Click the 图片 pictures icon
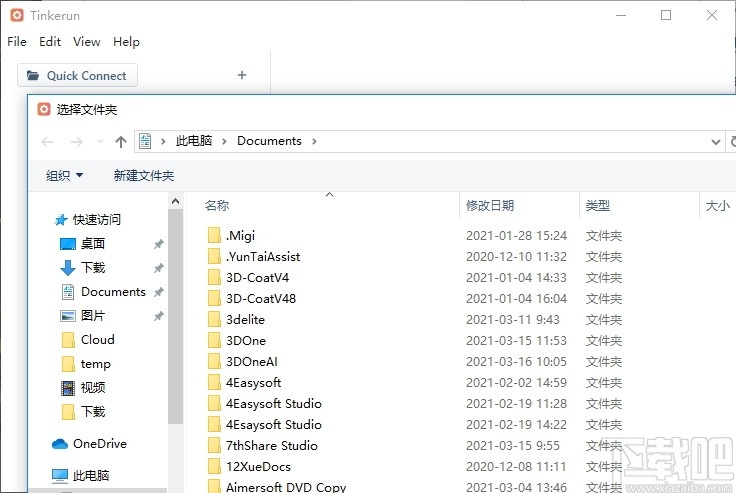Viewport: 736px width, 493px height. 68,316
